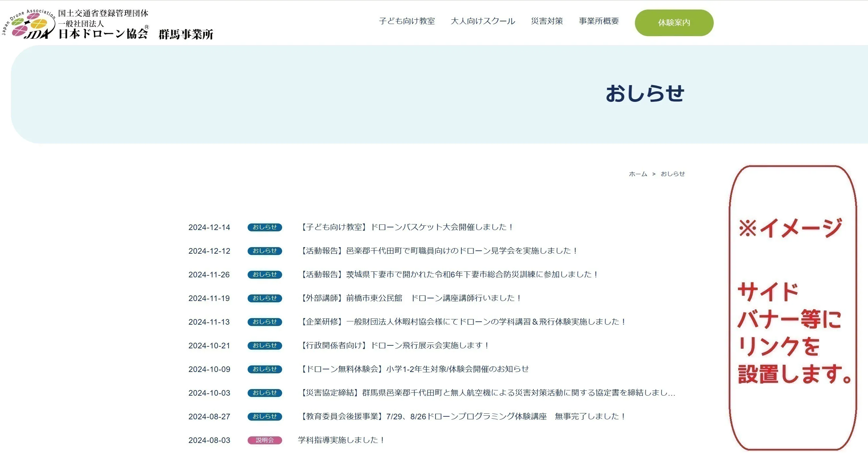Click the ホーム breadcrumb link
Screen dimensions: 868x464
pyautogui.click(x=637, y=174)
